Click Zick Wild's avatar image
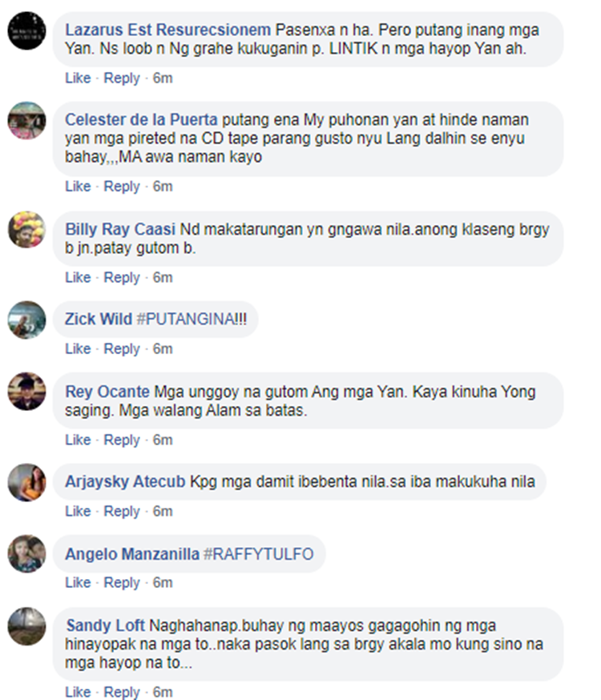This screenshot has width=601, height=700. tap(26, 320)
